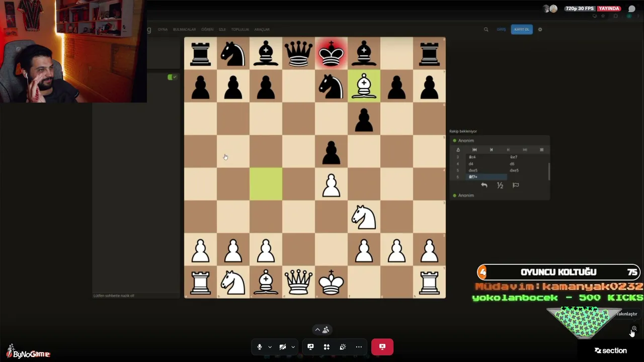The height and width of the screenshot is (362, 644).
Task: Click the chat bubble icon beside YAYINDA
Action: coord(632,9)
